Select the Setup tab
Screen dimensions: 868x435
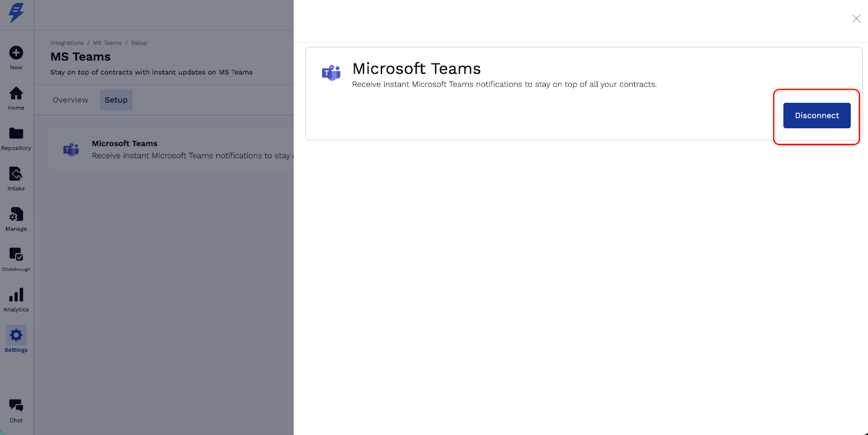pyautogui.click(x=116, y=100)
